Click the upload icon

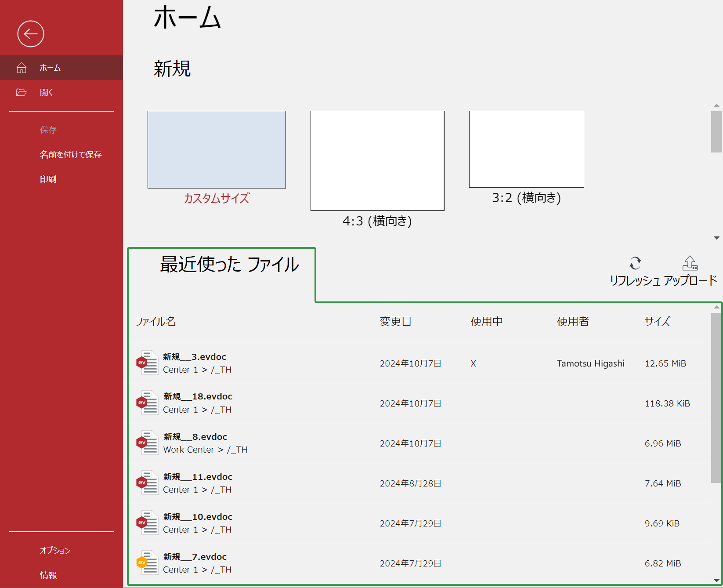point(690,263)
